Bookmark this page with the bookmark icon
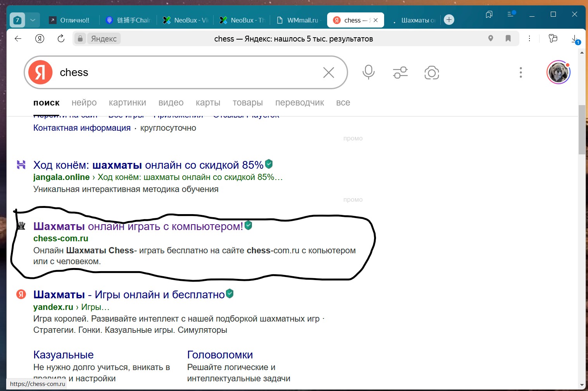Viewport: 588px width, 391px height. 508,38
